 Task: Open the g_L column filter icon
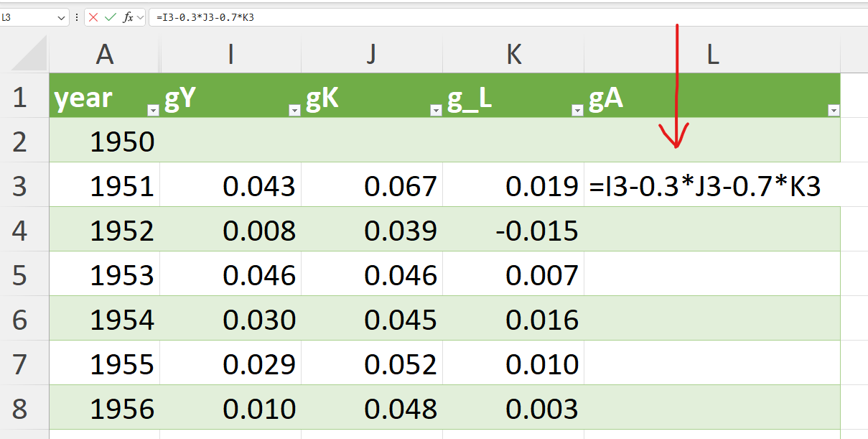[x=576, y=110]
